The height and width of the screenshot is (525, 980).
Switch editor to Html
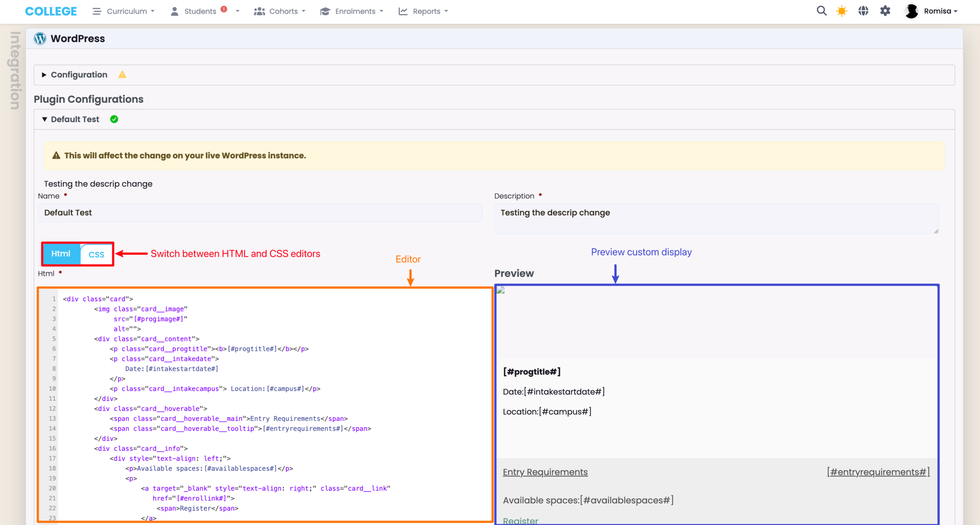pos(61,254)
